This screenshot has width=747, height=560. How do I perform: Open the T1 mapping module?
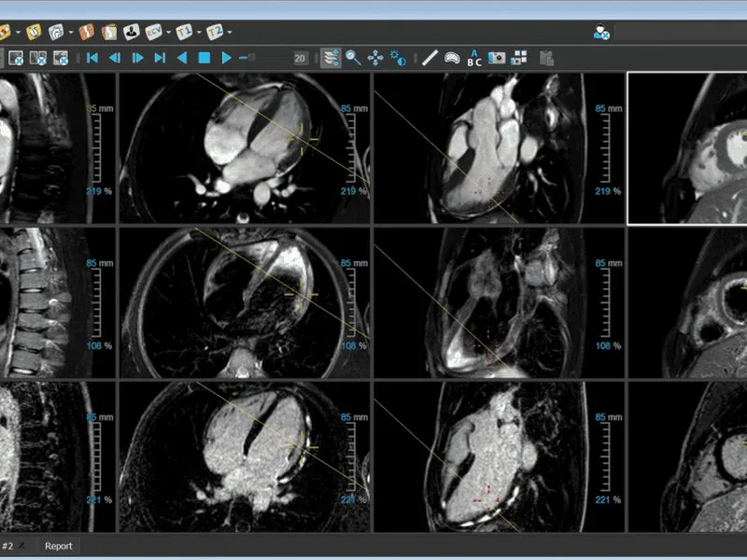184,32
